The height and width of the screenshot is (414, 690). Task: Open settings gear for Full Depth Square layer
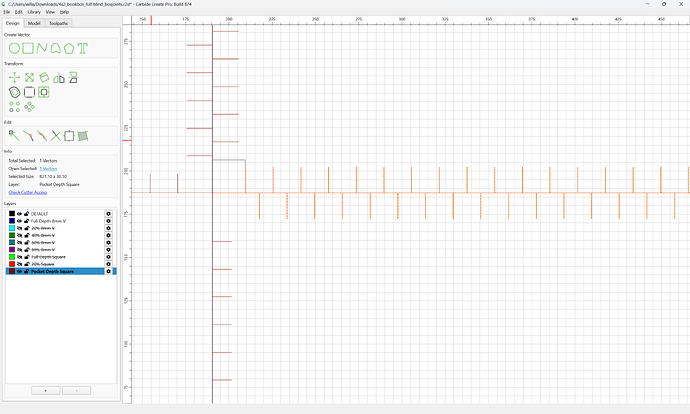tap(108, 257)
